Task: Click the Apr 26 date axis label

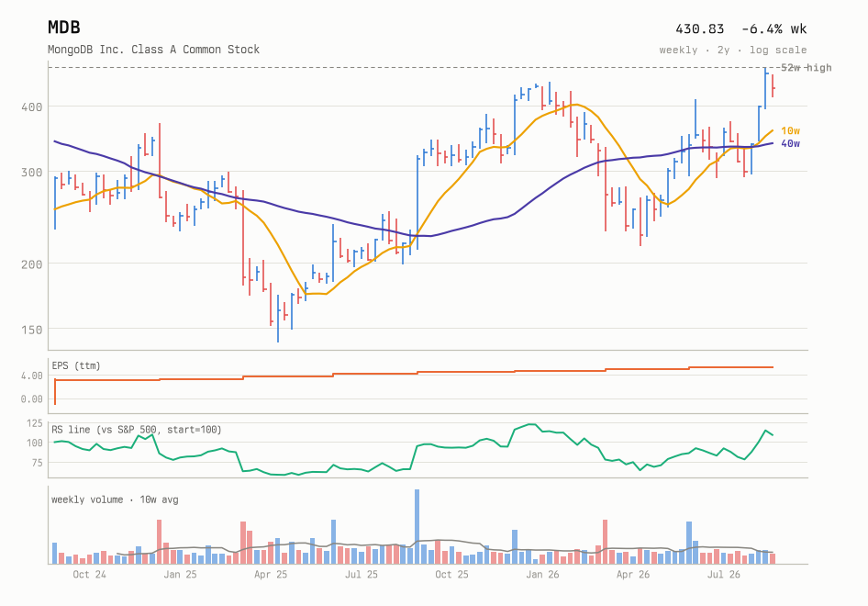Action: click(633, 575)
